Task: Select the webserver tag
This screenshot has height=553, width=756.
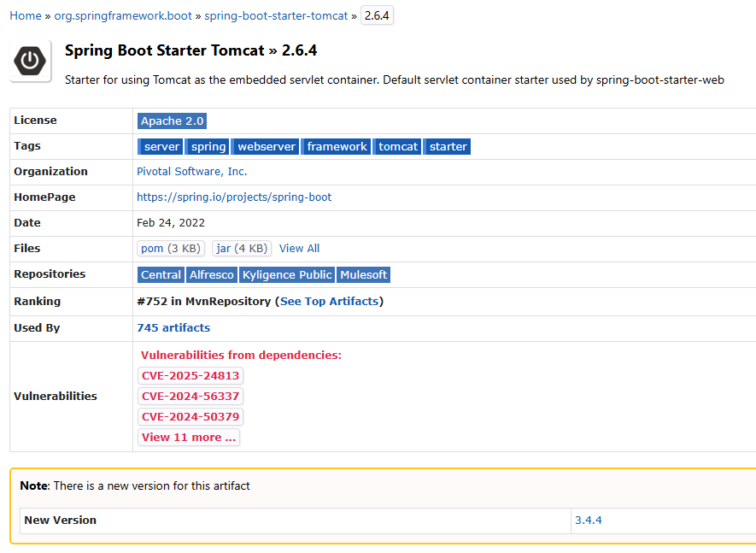Action: click(x=265, y=147)
